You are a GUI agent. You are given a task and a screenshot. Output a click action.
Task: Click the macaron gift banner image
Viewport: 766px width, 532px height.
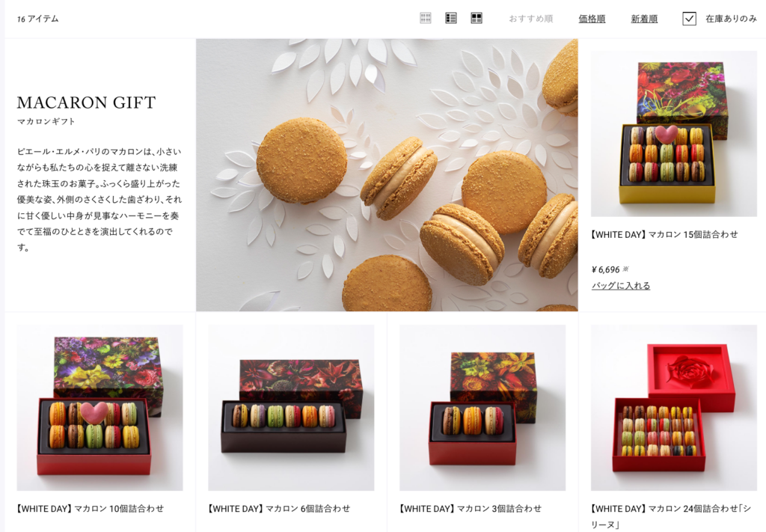coord(387,175)
